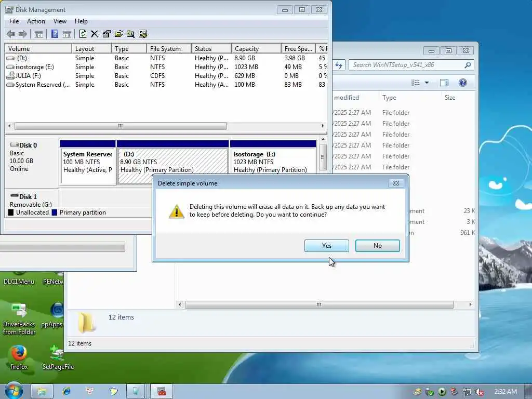Select the System Reserved volume row
The width and height of the screenshot is (532, 399).
[x=166, y=85]
